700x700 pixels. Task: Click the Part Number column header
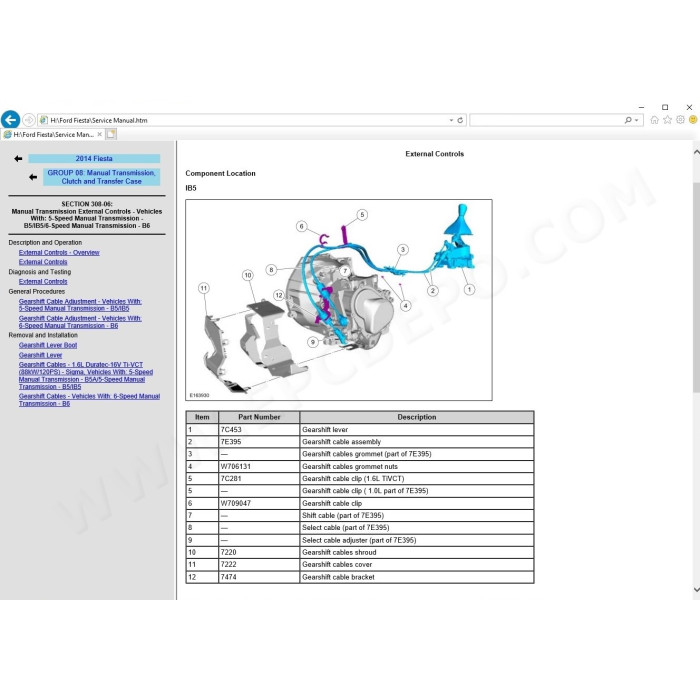coord(259,417)
